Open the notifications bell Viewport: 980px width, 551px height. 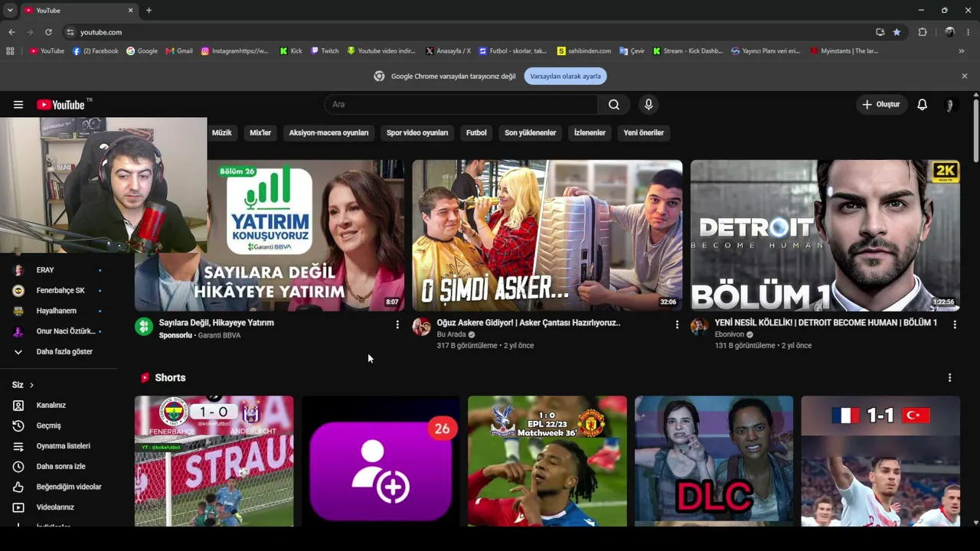(x=923, y=105)
